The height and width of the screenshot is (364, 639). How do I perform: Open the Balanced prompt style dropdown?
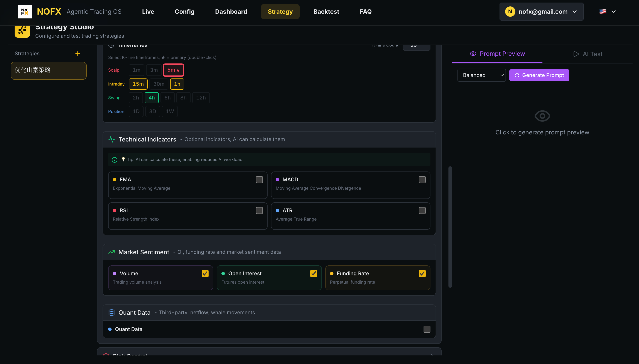(x=481, y=75)
